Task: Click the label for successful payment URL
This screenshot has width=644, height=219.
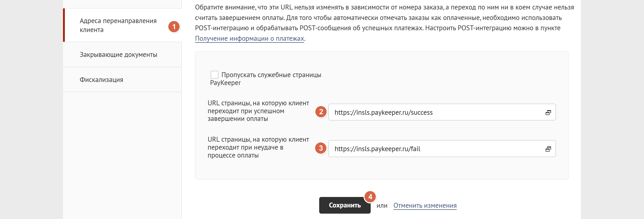Action: 258,111
